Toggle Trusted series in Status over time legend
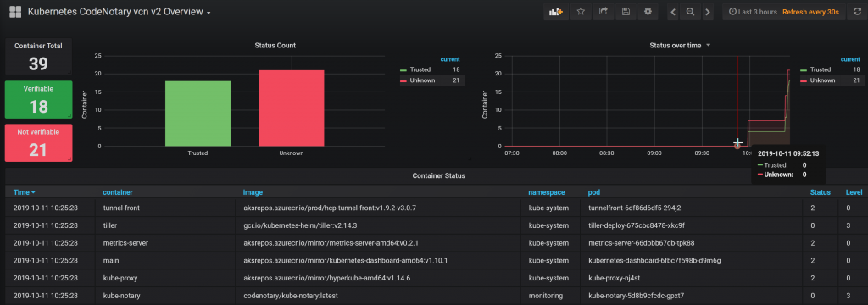This screenshot has width=868, height=305. pyautogui.click(x=821, y=69)
